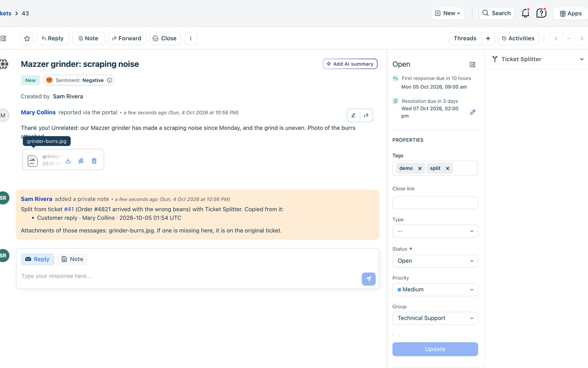This screenshot has height=368, width=588.
Task: Send the reply with the paper plane button
Action: tap(369, 279)
